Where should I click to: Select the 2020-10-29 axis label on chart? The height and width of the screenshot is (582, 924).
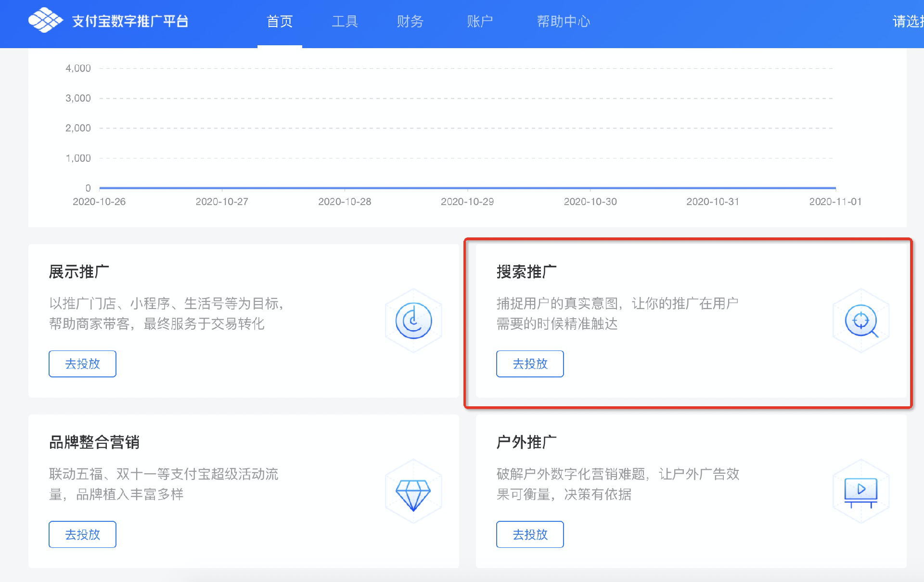(x=468, y=202)
